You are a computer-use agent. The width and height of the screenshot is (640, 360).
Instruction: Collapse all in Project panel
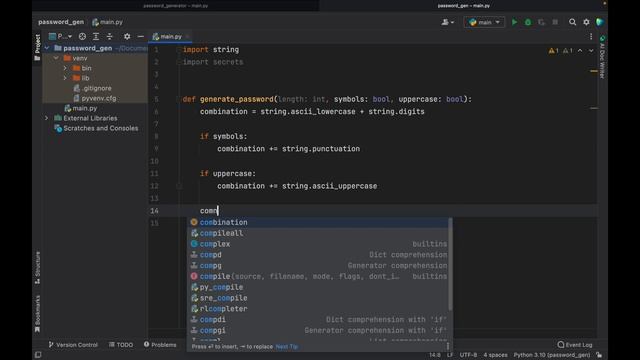pos(109,36)
